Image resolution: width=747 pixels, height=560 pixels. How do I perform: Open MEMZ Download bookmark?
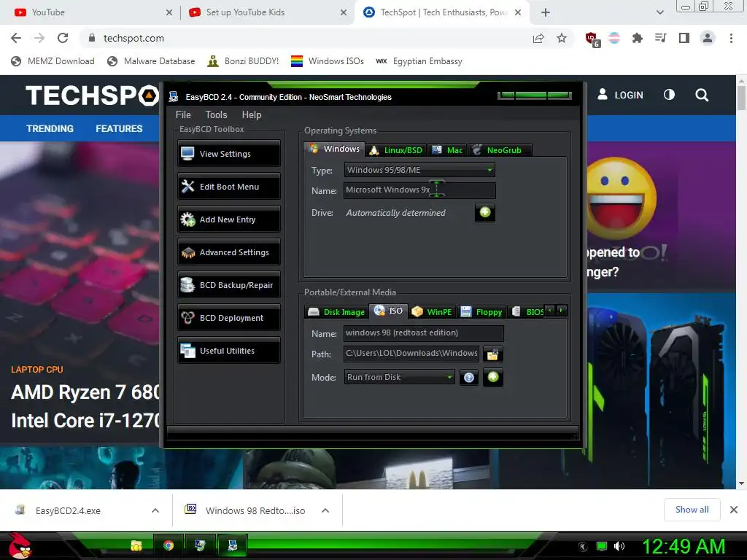click(53, 61)
